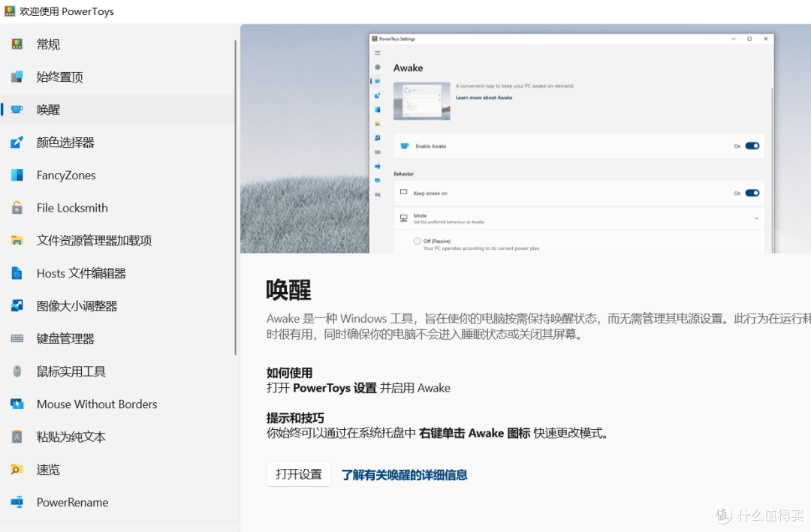This screenshot has height=532, width=811.
Task: Select the 键盘管理器 keyboard icon
Action: click(17, 338)
